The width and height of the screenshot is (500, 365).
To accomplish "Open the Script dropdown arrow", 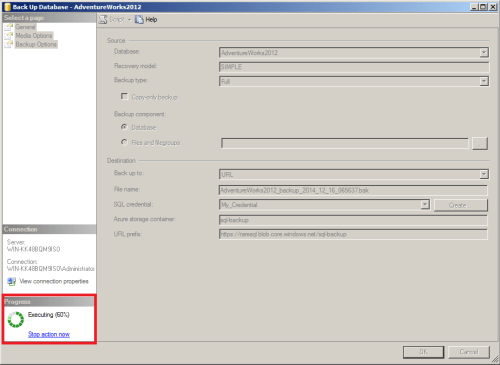I will click(130, 20).
